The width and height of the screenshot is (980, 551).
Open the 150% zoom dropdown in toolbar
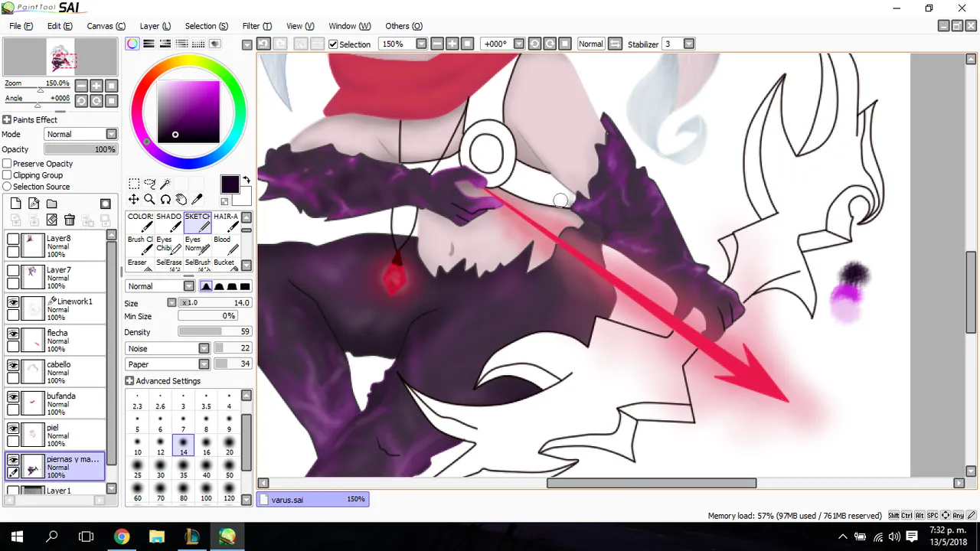tap(421, 44)
